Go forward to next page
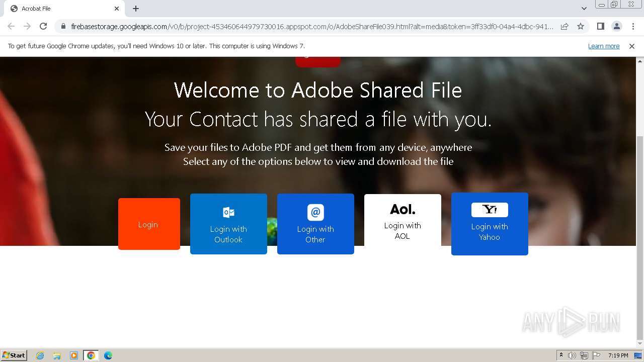The width and height of the screenshot is (644, 362). coord(27,26)
